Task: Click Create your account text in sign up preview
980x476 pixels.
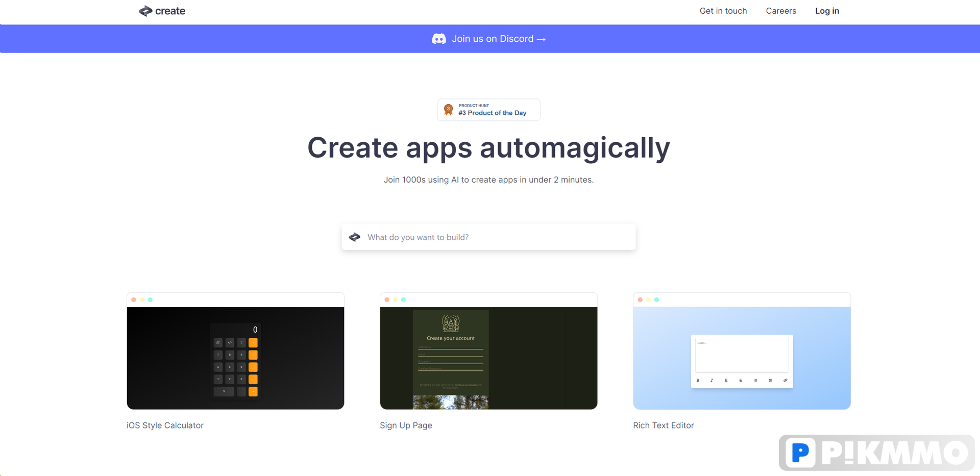Action: click(x=450, y=338)
